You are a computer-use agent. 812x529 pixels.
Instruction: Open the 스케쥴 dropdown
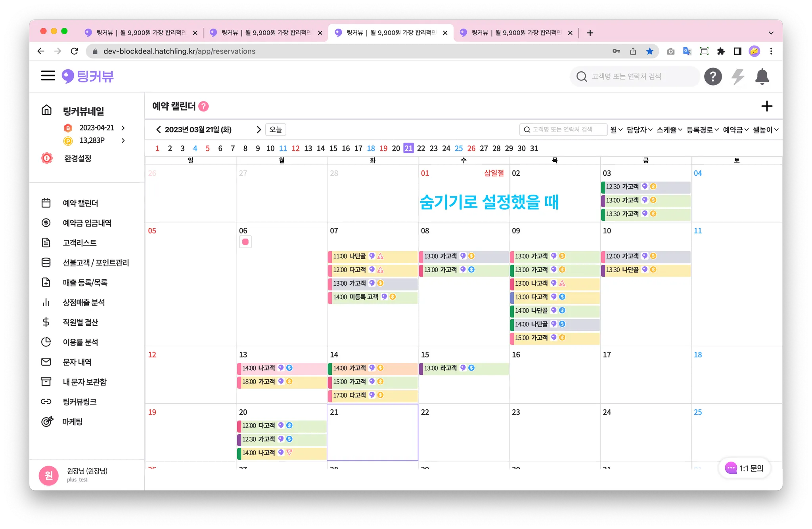pos(669,130)
